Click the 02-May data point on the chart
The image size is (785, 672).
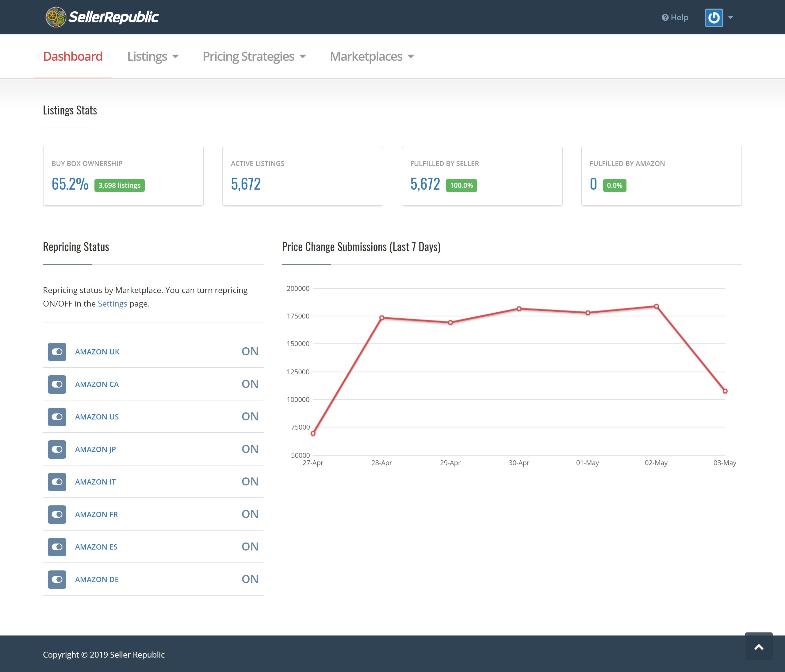click(656, 306)
